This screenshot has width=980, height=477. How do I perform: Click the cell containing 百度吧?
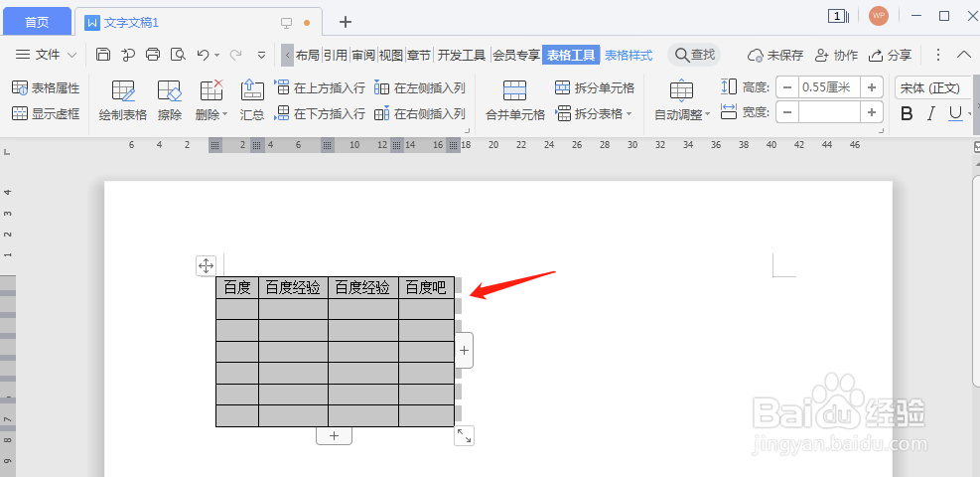(426, 287)
